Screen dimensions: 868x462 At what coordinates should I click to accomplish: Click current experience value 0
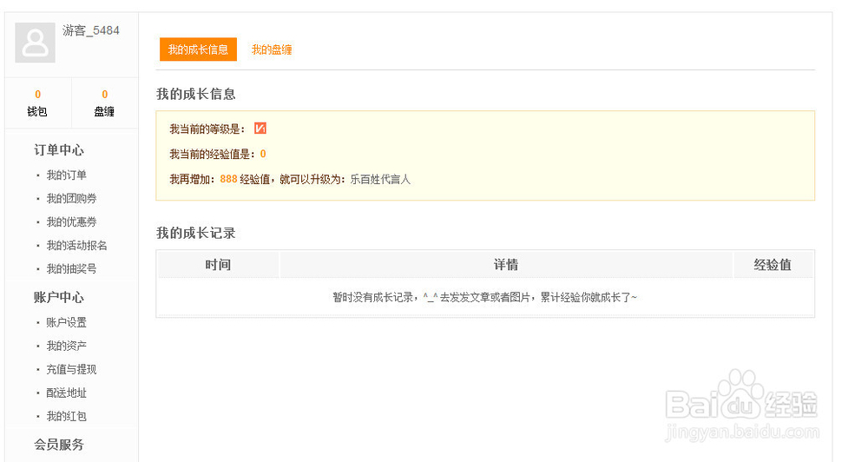click(263, 154)
